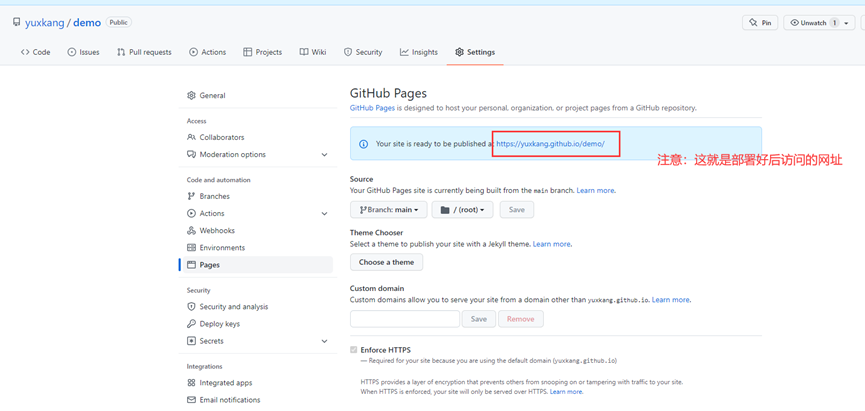Click the key icon beside Deploy keys
This screenshot has width=865, height=411.
point(191,324)
